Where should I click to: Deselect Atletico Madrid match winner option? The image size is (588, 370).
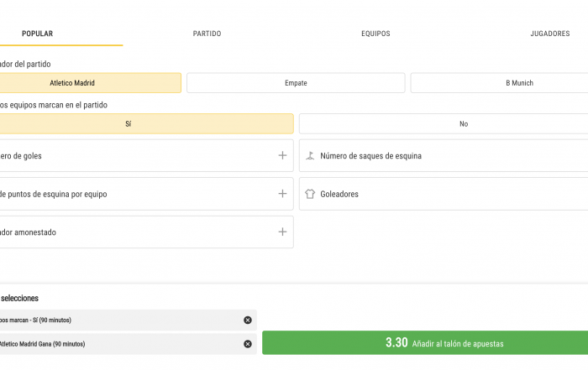[x=90, y=83]
